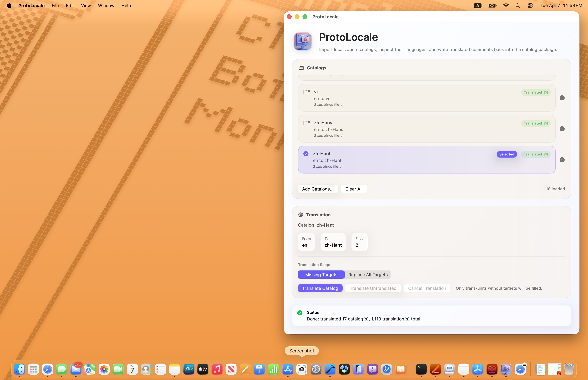588x380 pixels.
Task: Open the Edit menu
Action: (x=70, y=5)
